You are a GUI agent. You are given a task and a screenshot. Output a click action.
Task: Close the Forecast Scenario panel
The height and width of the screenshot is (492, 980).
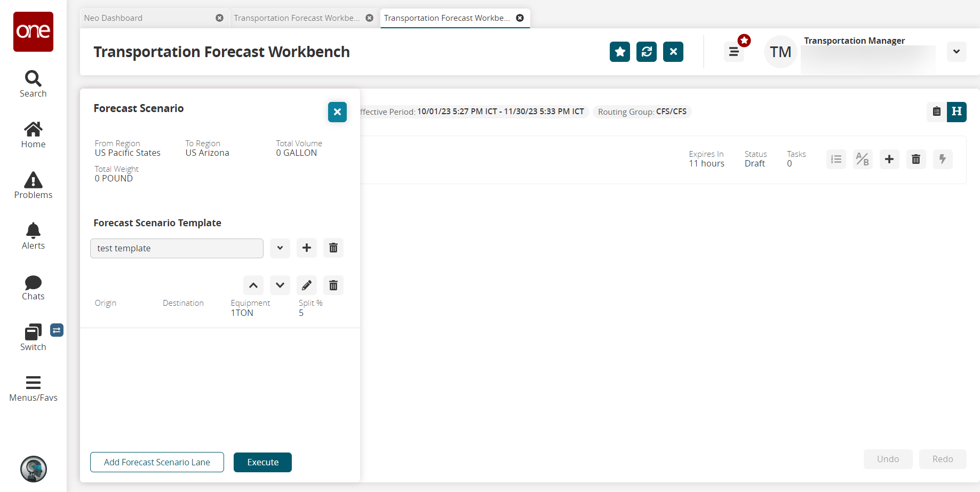(x=337, y=112)
